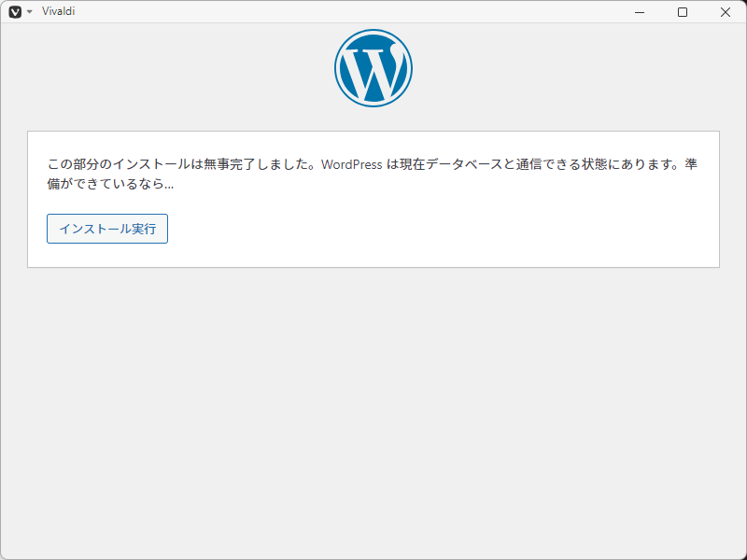Maximize the Vivaldi window
Viewport: 747px width, 560px height.
tap(683, 12)
